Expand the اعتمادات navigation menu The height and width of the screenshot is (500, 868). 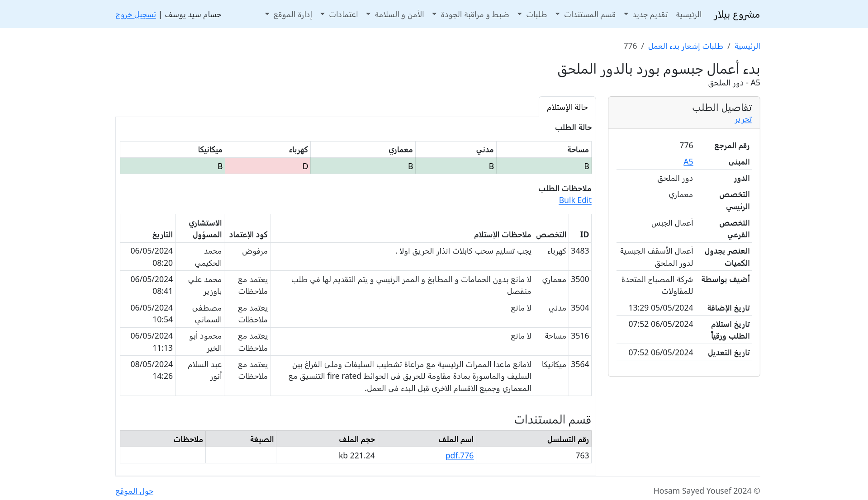click(339, 14)
